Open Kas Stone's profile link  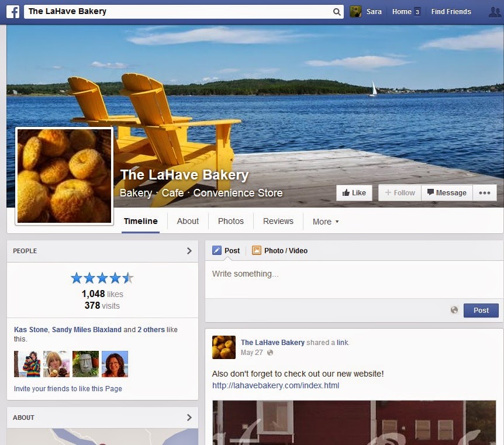[x=31, y=330]
